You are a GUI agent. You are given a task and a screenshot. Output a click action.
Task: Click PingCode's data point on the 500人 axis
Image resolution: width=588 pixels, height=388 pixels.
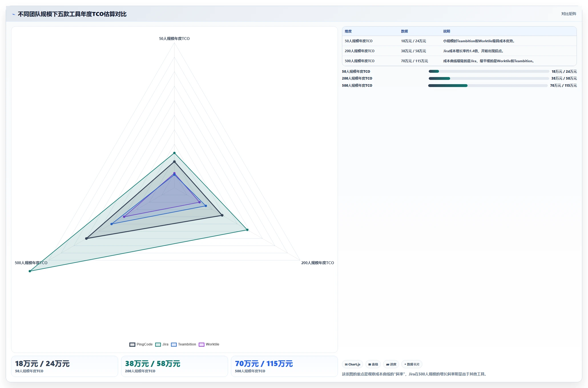pyautogui.click(x=86, y=239)
